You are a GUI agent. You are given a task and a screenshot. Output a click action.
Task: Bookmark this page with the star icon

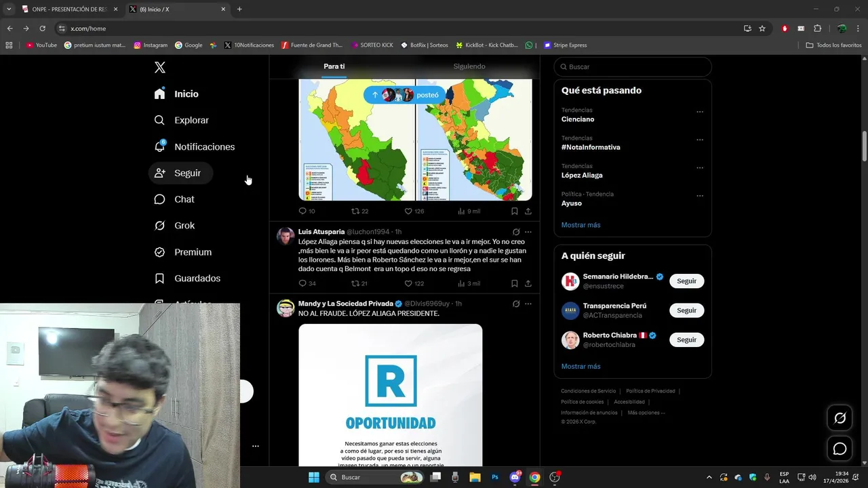[762, 28]
